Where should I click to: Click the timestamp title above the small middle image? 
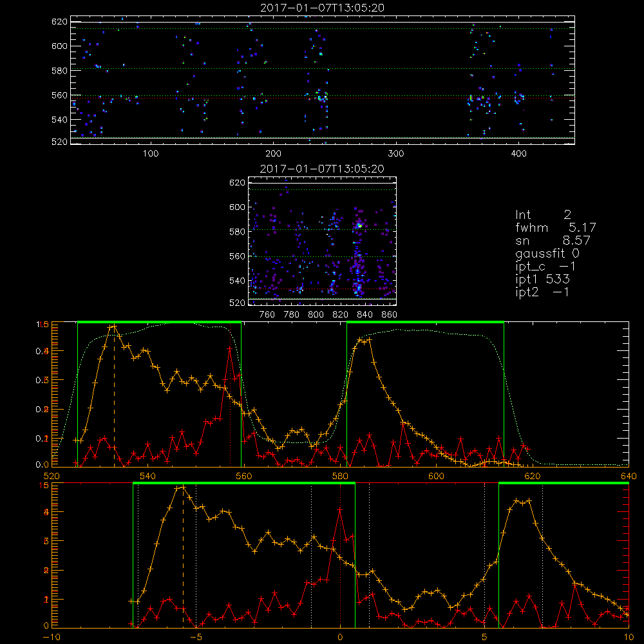tap(323, 169)
